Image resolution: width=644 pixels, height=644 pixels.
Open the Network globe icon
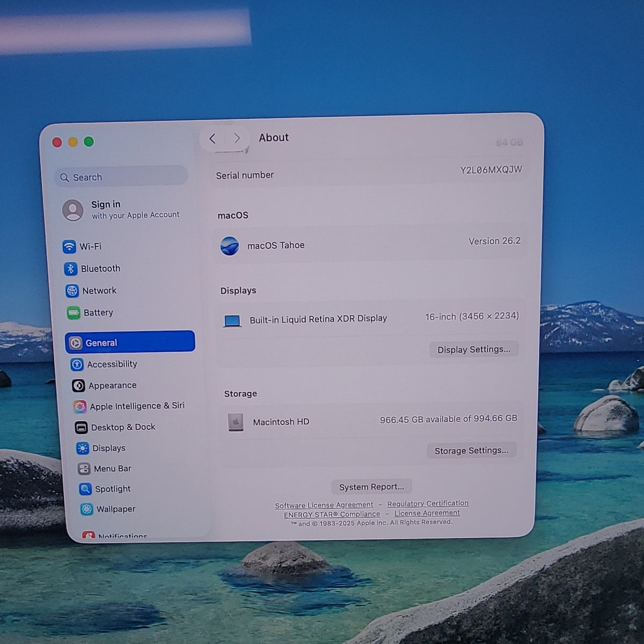[72, 290]
